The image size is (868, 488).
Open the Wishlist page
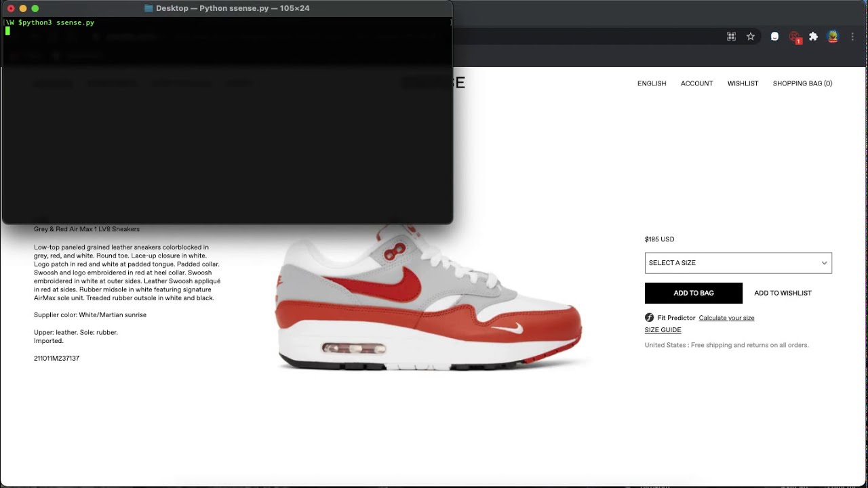click(x=743, y=83)
